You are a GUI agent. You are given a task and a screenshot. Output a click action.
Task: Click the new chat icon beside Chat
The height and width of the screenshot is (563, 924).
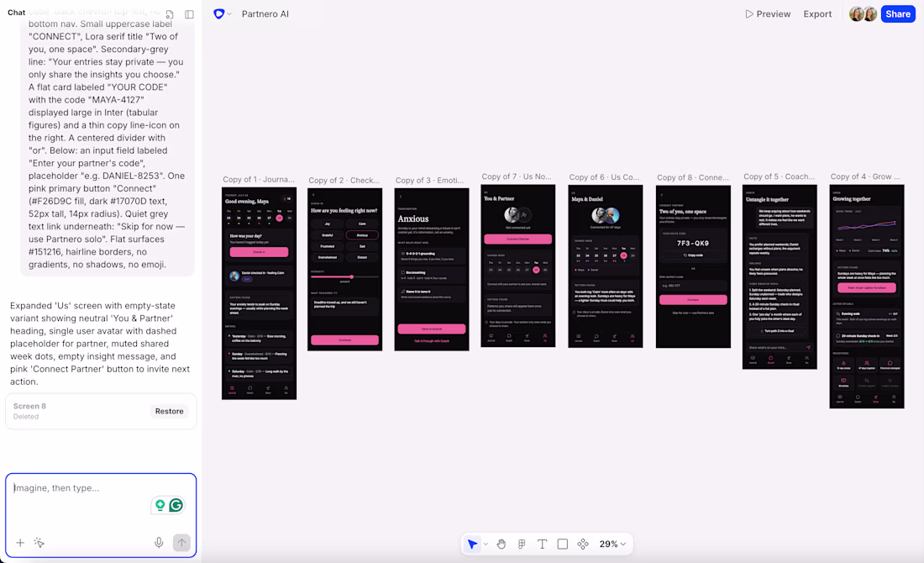[170, 14]
